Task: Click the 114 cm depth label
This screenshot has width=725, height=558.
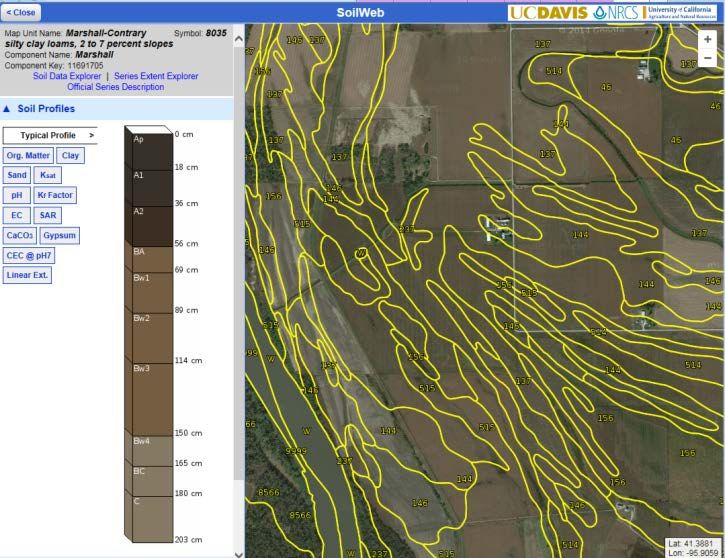Action: click(x=189, y=360)
